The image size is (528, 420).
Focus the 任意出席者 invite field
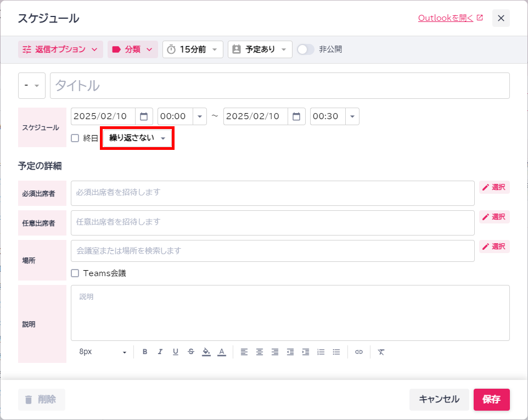[273, 223]
